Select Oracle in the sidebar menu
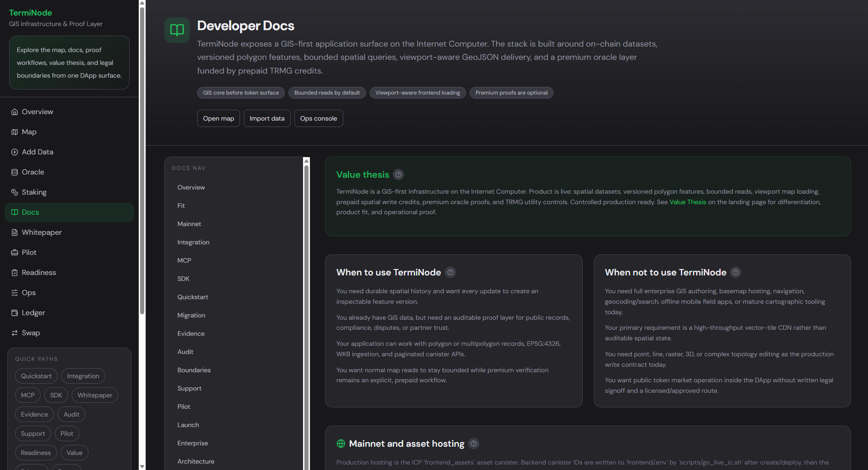 (x=69, y=172)
